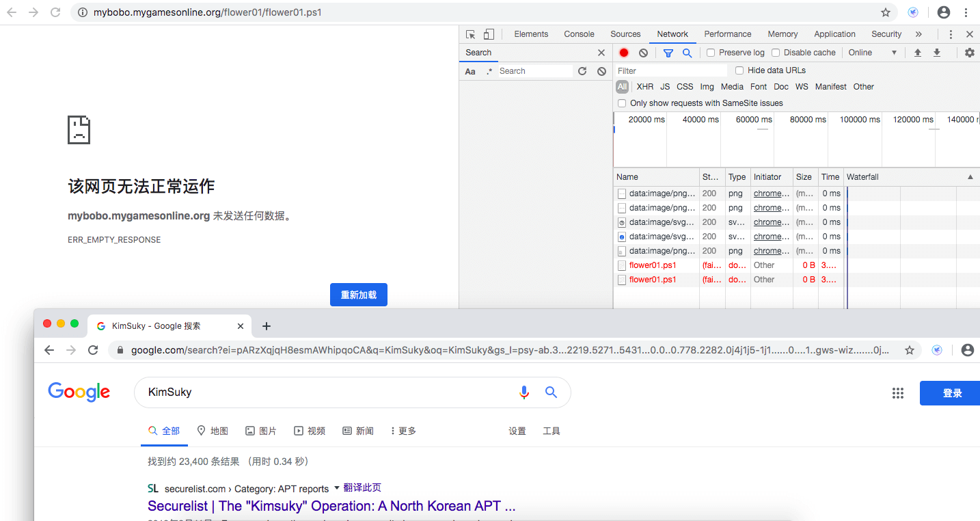Click the 登录 sign-in button on Google
Screen dimensions: 980x521
[x=950, y=393]
